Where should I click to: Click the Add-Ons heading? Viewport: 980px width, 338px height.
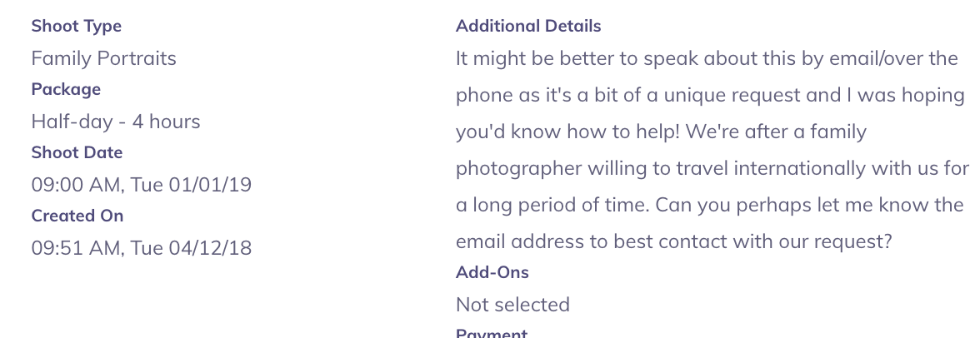click(492, 272)
